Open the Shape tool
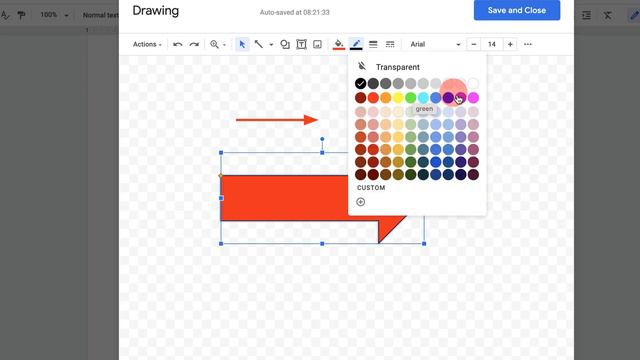The height and width of the screenshot is (360, 640). coord(285,44)
